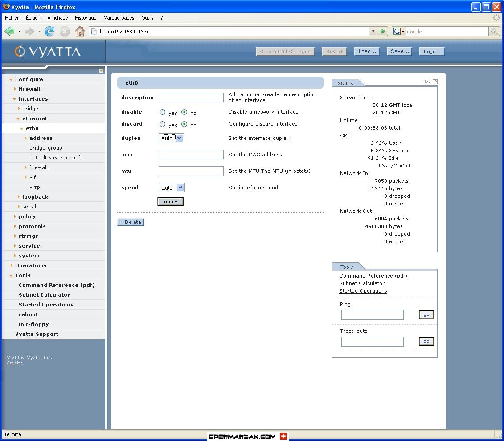504x441 pixels.
Task: Click the Firefox forward arrow button
Action: (x=29, y=31)
